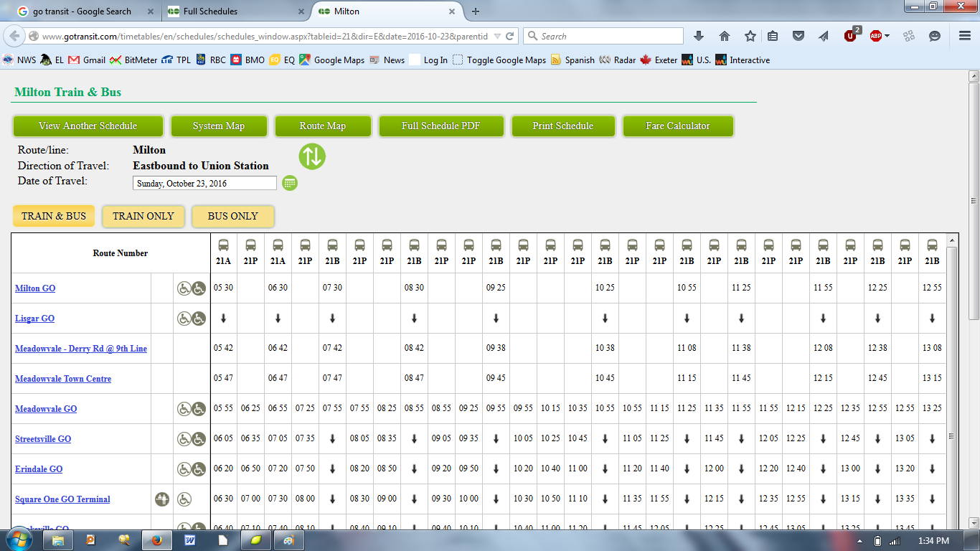The image size is (980, 551).
Task: Click View Another Schedule button
Action: 88,126
